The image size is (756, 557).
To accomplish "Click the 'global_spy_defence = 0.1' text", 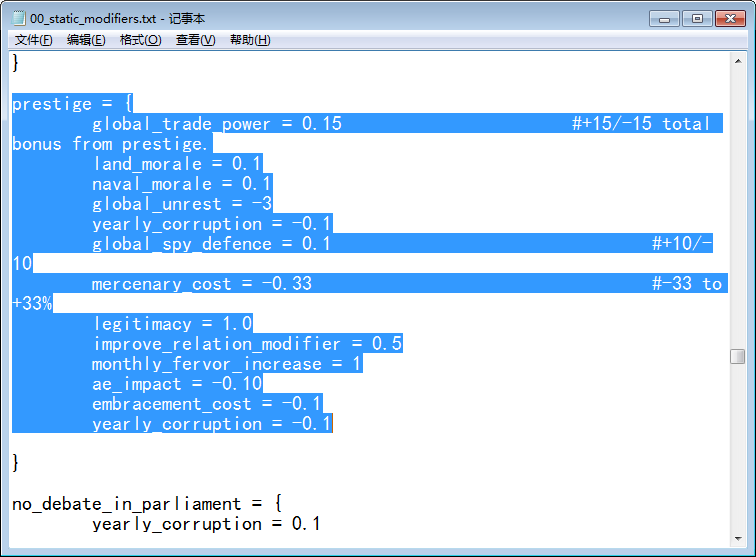I will [x=211, y=244].
